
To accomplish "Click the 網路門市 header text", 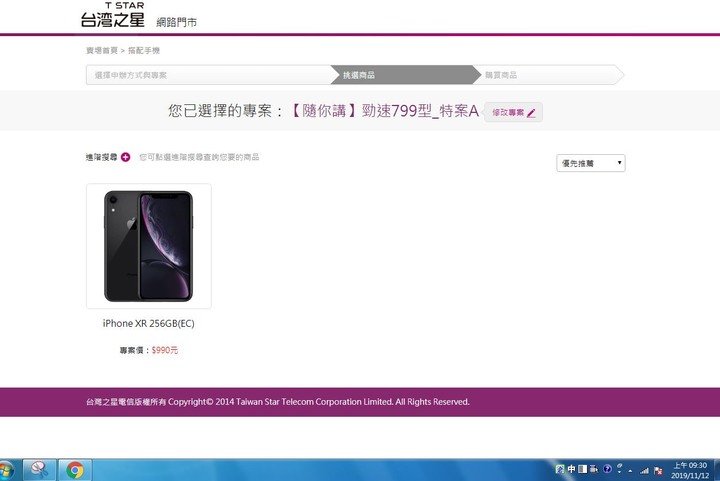I will click(x=176, y=22).
